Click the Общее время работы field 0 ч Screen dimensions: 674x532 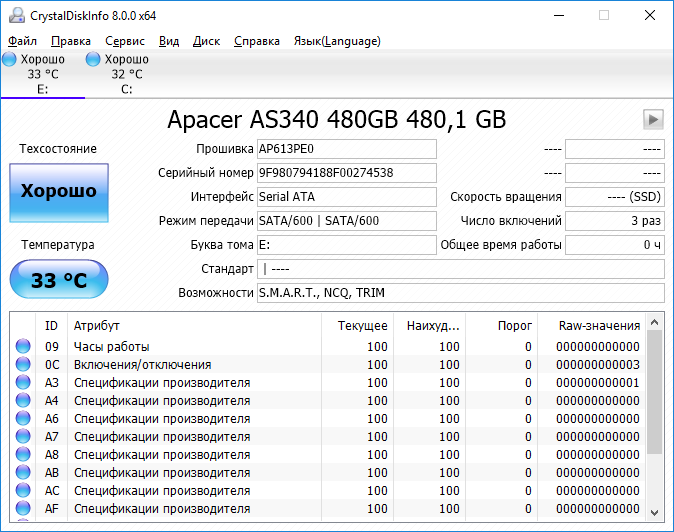[x=615, y=245]
